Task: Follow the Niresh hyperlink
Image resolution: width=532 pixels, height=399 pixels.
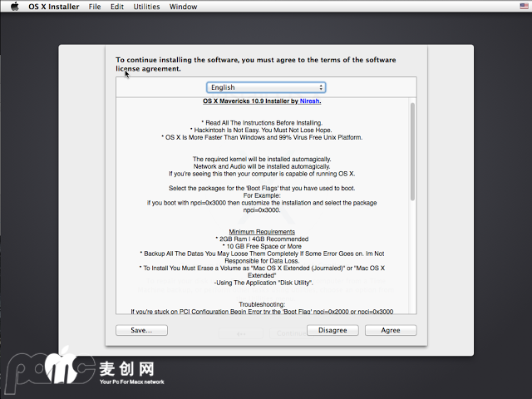Action: click(x=309, y=101)
